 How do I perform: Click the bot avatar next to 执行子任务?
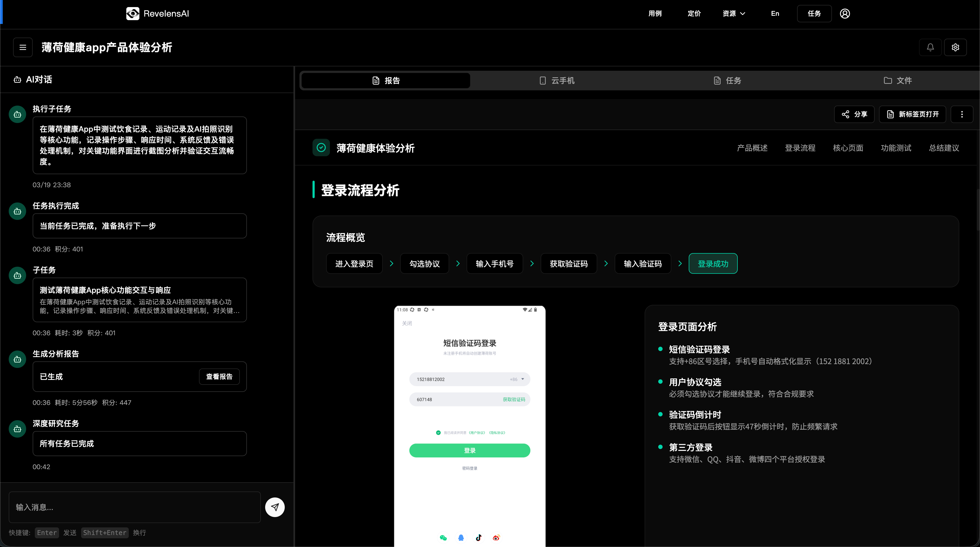(17, 114)
